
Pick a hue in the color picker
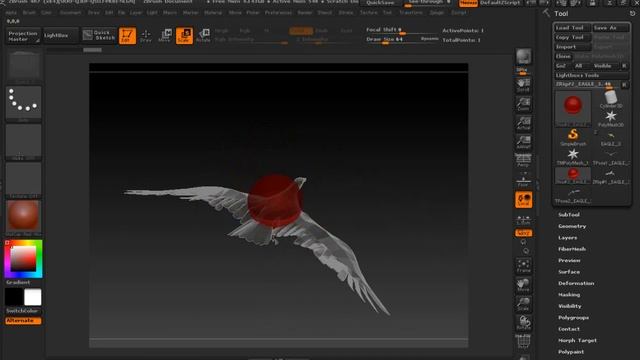pos(24,259)
